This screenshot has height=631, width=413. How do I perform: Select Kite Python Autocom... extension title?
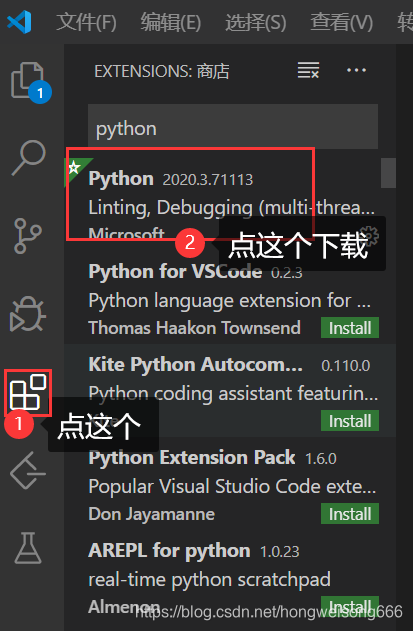coord(196,365)
